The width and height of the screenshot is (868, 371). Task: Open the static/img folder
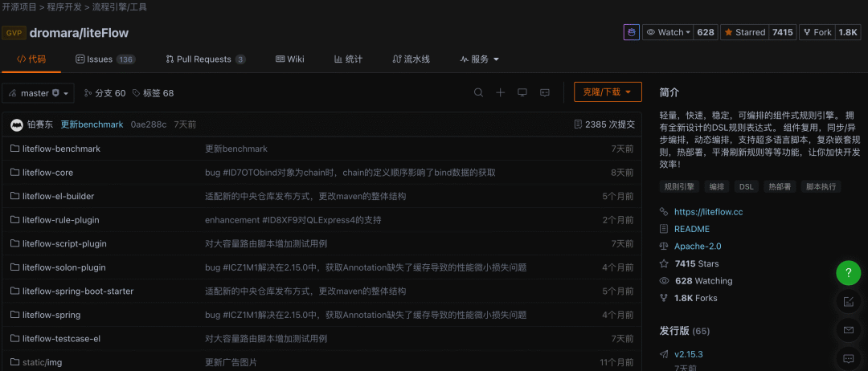pyautogui.click(x=42, y=363)
